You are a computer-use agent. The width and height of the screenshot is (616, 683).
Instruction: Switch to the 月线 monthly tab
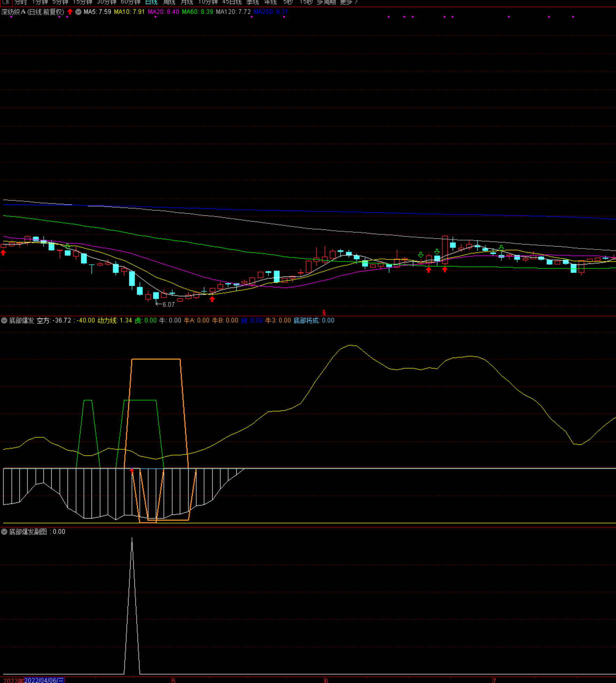[187, 2]
